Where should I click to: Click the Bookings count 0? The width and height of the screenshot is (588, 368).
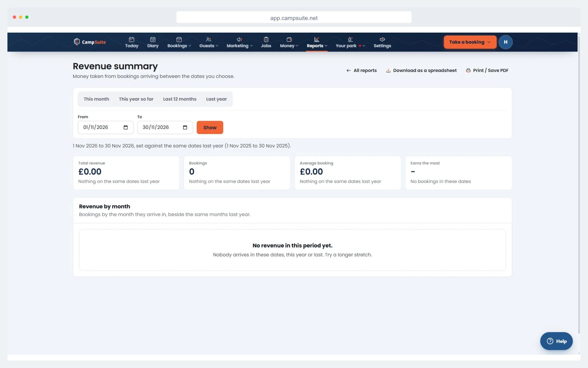192,172
